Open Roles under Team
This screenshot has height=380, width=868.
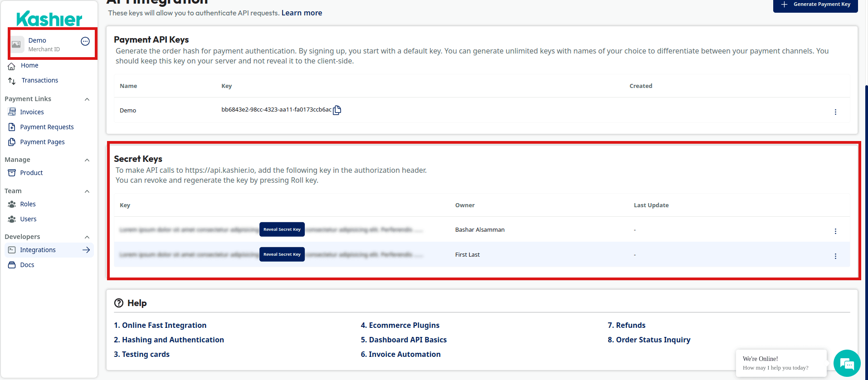click(x=28, y=204)
